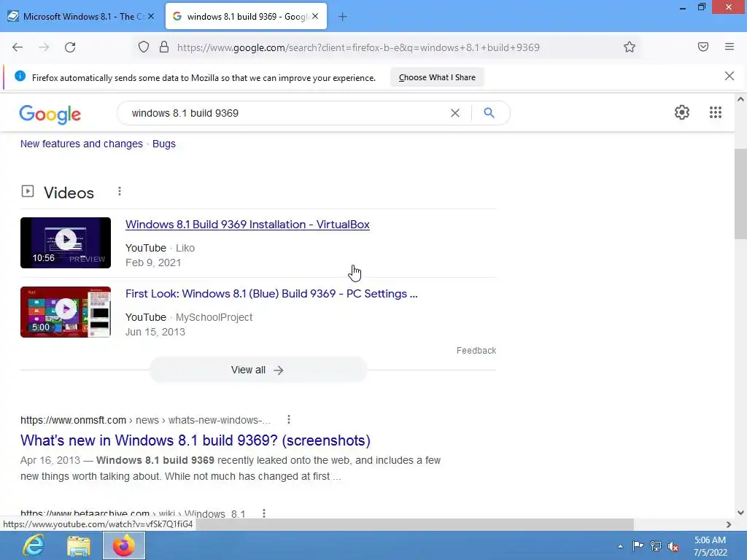This screenshot has width=747, height=560.
Task: Click the Firefox taskbar button
Action: [124, 545]
